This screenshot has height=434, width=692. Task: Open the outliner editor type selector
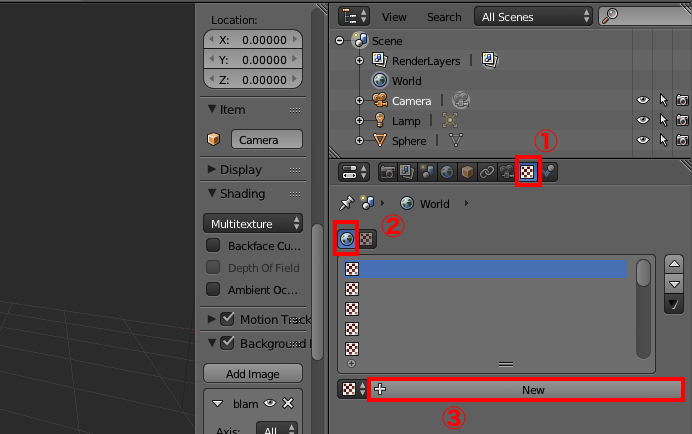(x=354, y=16)
